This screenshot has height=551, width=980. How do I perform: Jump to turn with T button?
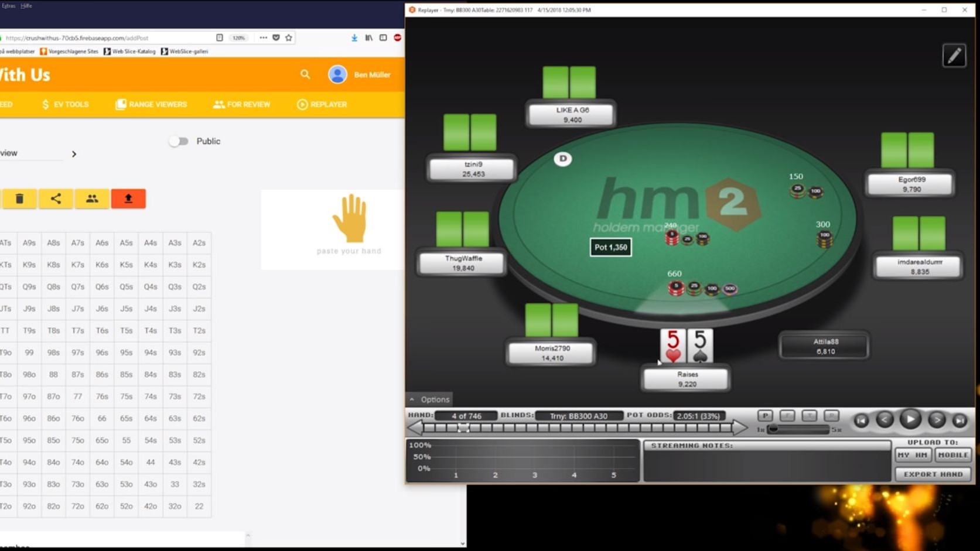point(809,416)
